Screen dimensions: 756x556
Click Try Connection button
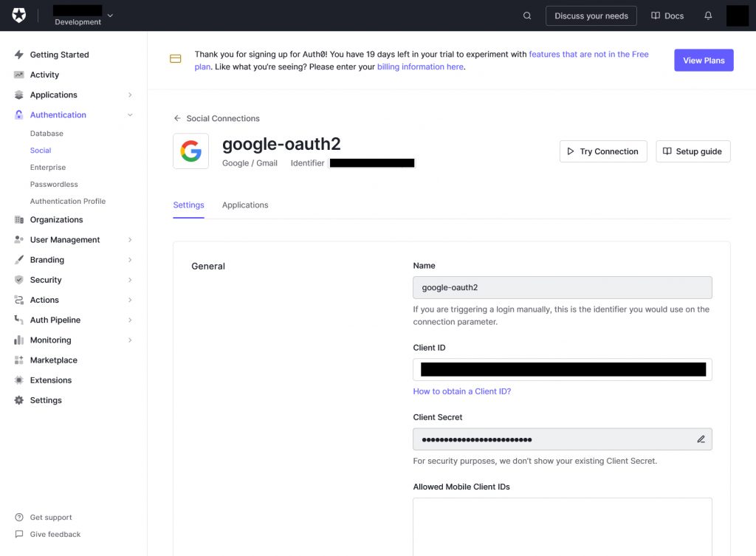603,151
